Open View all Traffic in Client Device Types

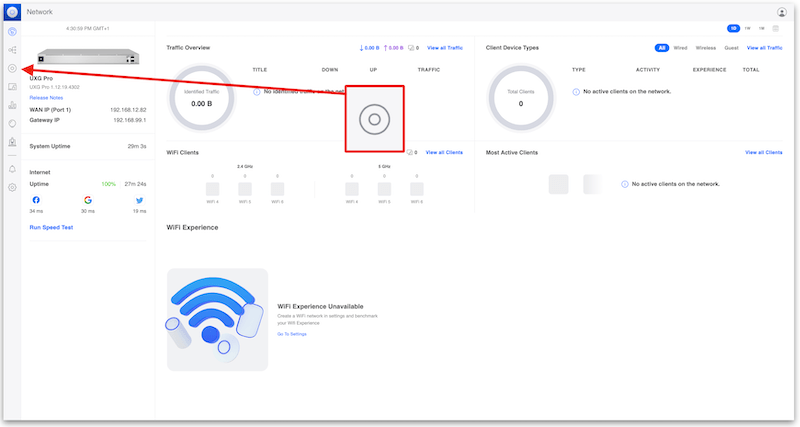click(x=764, y=48)
